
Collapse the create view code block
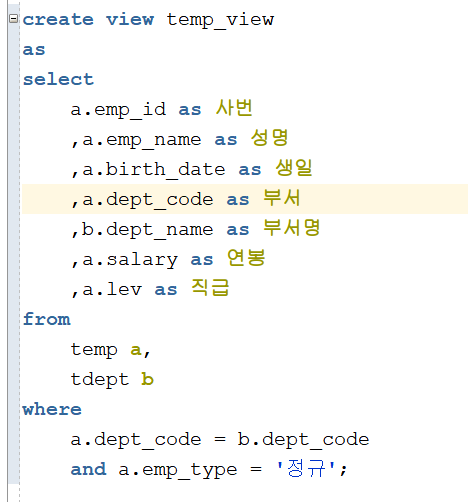click(13, 18)
